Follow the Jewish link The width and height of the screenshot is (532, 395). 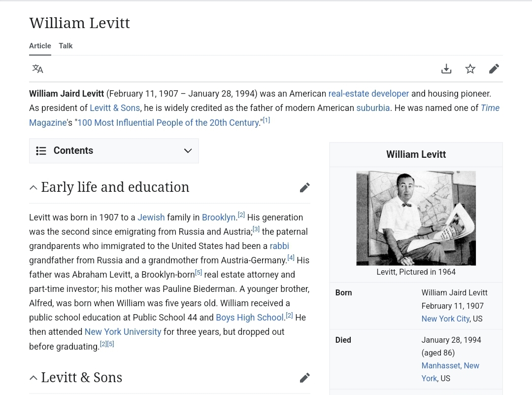tap(151, 217)
